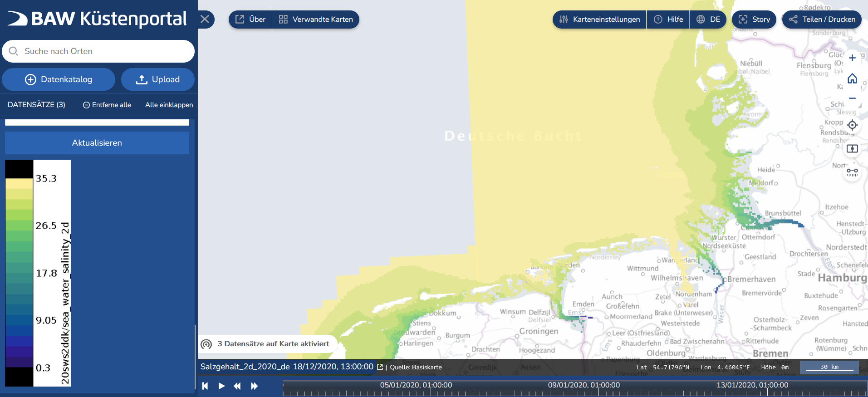Step forward one time step
The width and height of the screenshot is (868, 397).
tap(254, 386)
